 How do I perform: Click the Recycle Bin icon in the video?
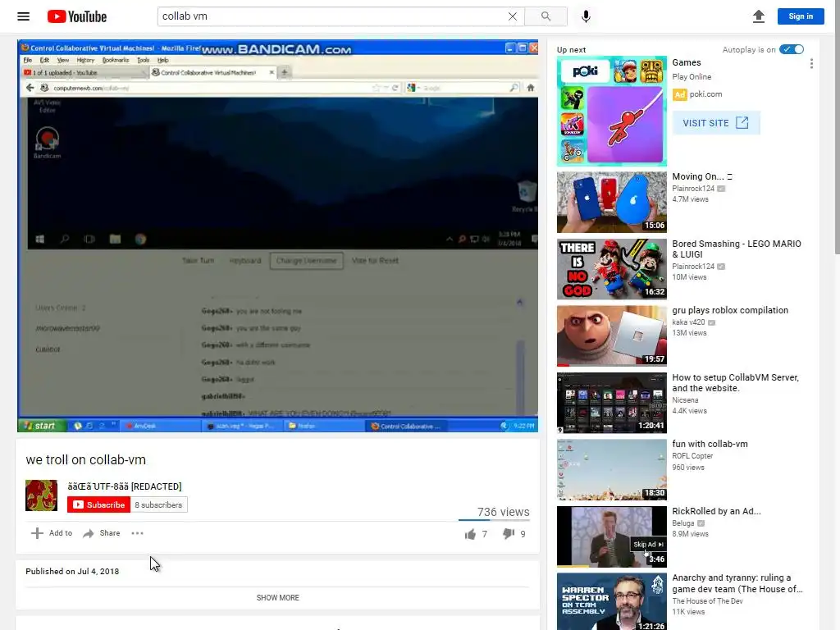pos(527,197)
